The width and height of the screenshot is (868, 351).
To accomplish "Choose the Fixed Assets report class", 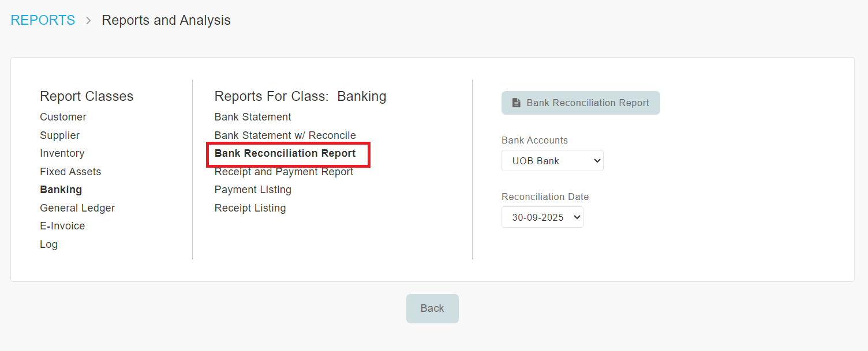I will coord(70,172).
